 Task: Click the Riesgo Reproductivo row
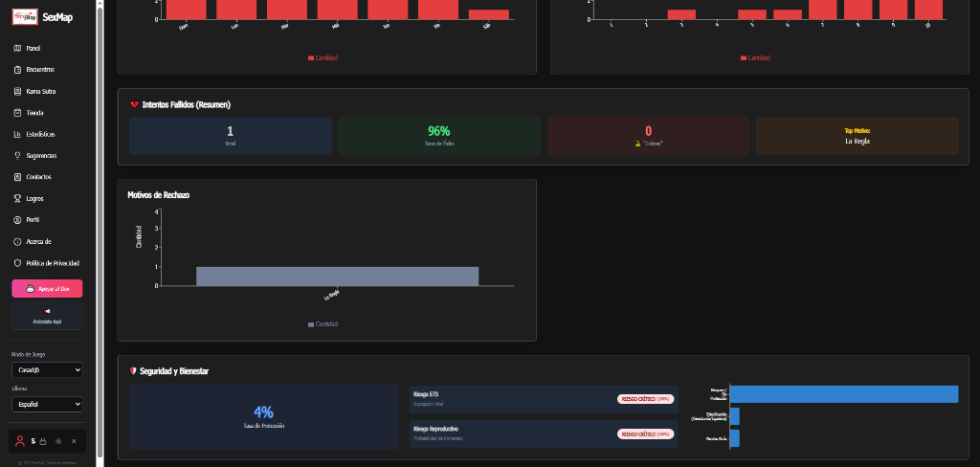544,434
